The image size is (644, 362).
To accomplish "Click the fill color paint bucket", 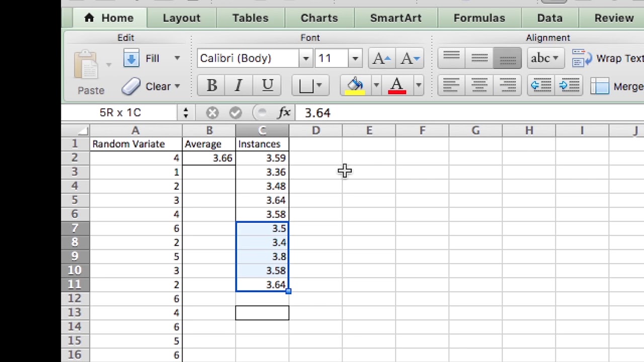I will coord(355,86).
